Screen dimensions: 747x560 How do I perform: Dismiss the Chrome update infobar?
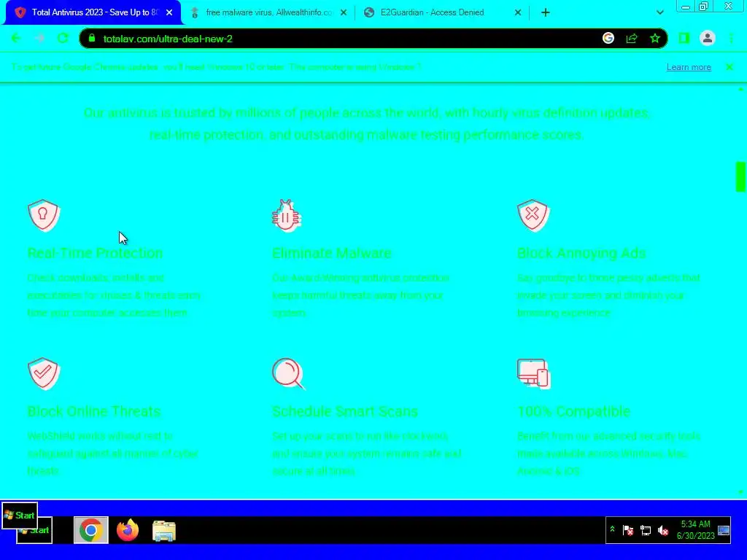tap(729, 67)
